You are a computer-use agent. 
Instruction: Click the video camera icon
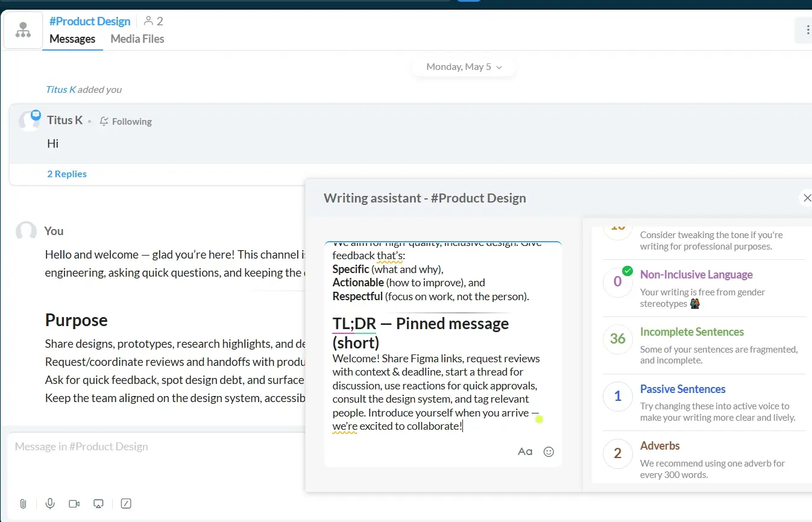click(74, 504)
